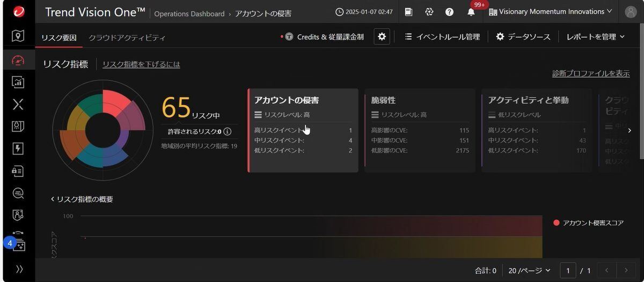Click 高影響のCVE row in 脆弱性 card
The width and height of the screenshot is (644, 282).
[420, 130]
